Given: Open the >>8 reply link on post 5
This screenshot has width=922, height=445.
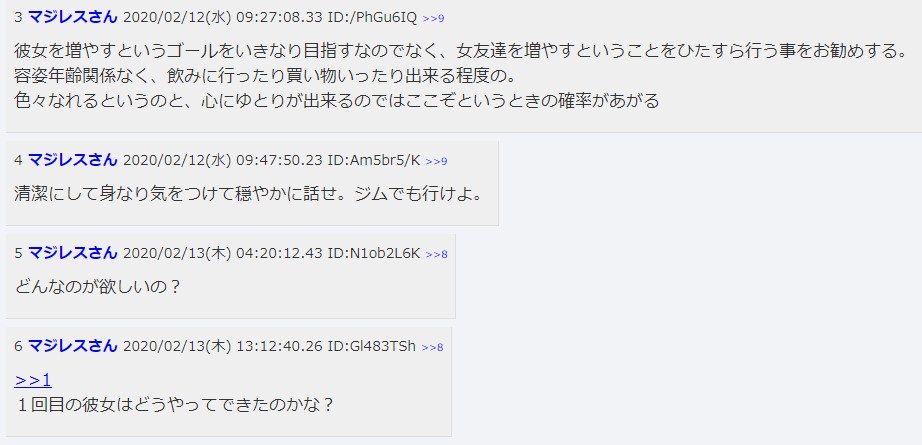Looking at the screenshot, I should click(437, 254).
